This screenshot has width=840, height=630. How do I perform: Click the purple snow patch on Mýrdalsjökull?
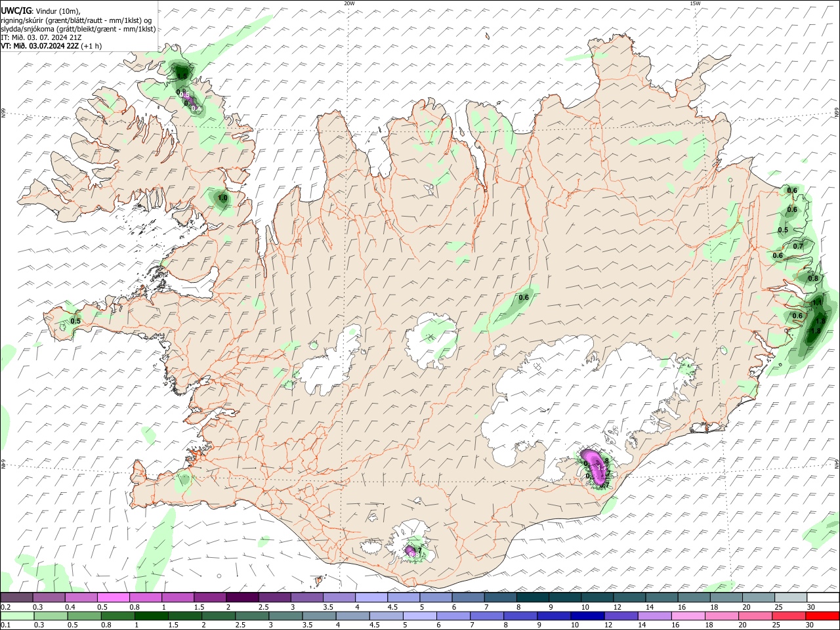tap(411, 549)
